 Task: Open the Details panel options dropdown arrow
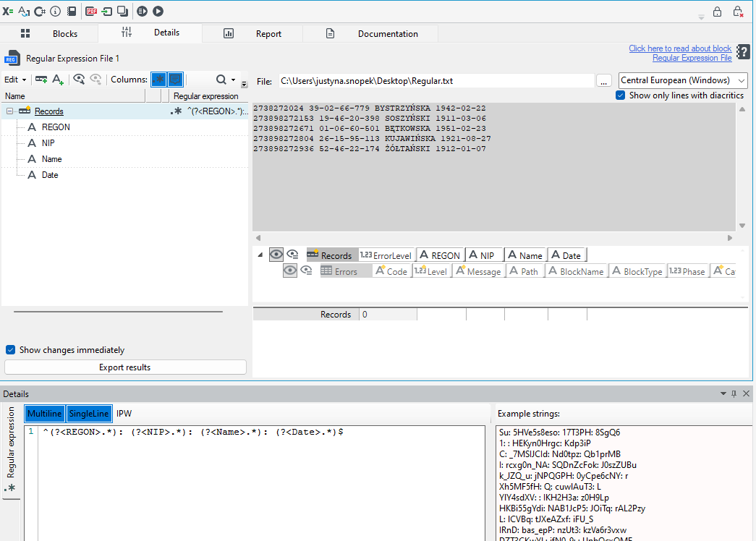723,393
